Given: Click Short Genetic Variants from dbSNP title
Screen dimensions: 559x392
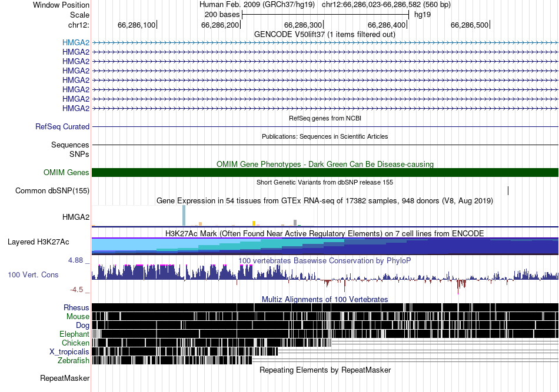Looking at the screenshot, I should pyautogui.click(x=325, y=182).
